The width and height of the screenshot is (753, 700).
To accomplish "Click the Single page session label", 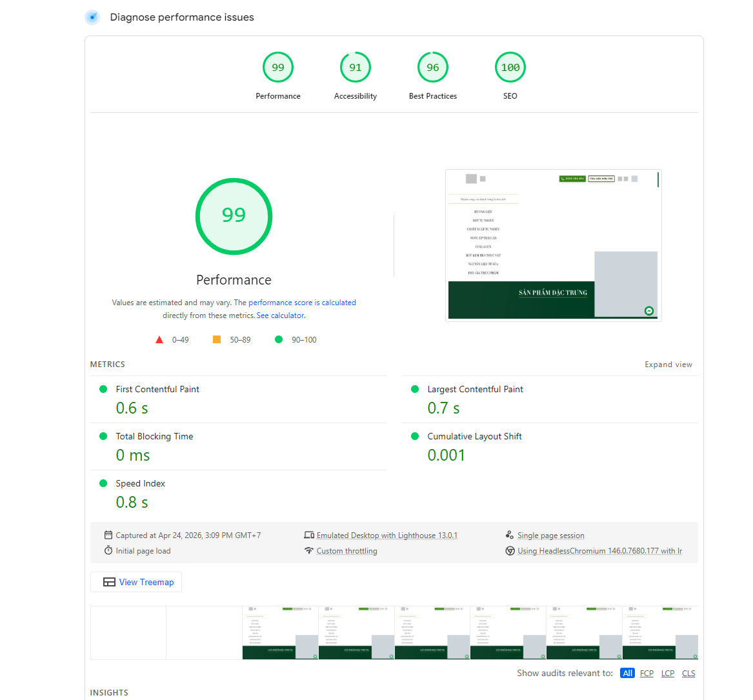I will coord(551,535).
